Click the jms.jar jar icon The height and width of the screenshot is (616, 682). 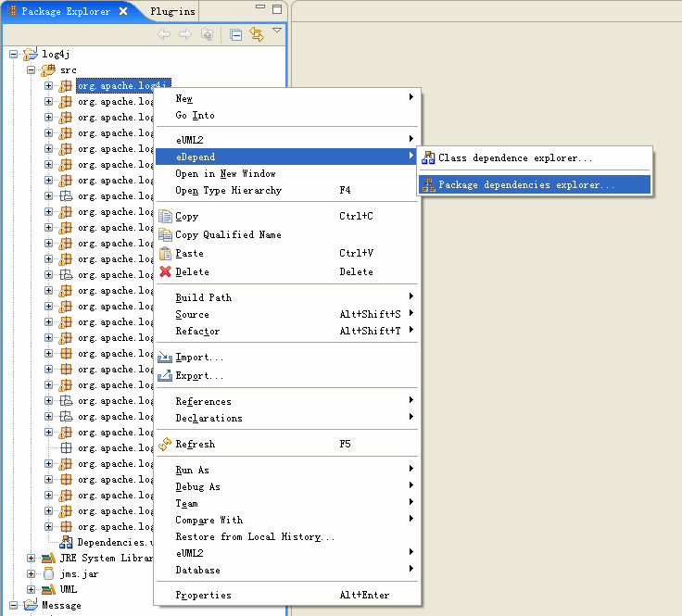pyautogui.click(x=48, y=573)
